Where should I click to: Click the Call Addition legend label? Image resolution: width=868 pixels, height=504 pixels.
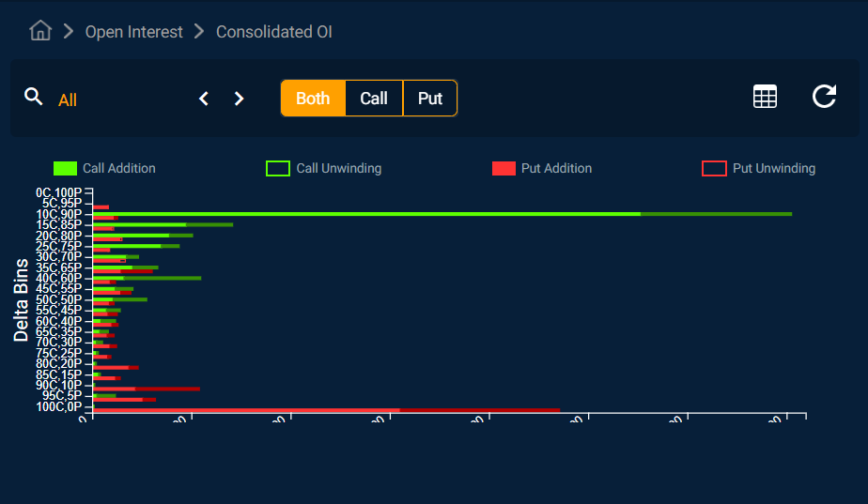[119, 169]
